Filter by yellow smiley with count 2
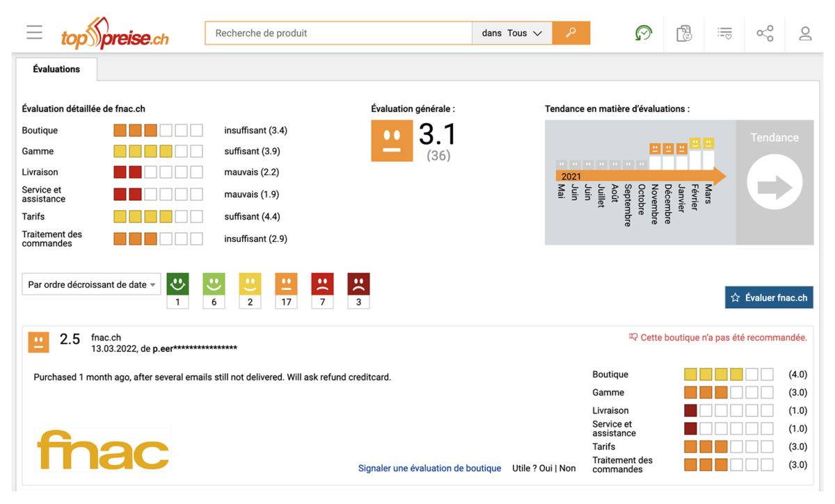 pyautogui.click(x=250, y=291)
